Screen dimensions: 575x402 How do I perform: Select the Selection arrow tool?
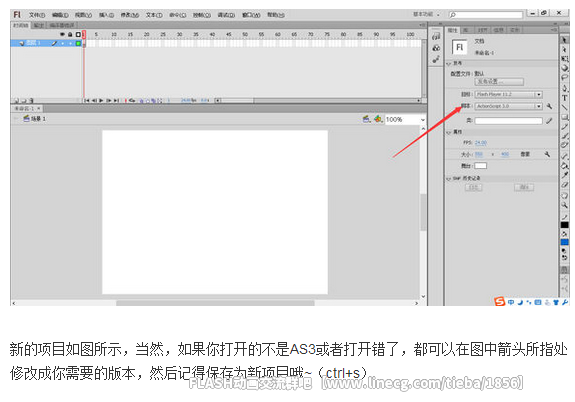click(x=564, y=39)
